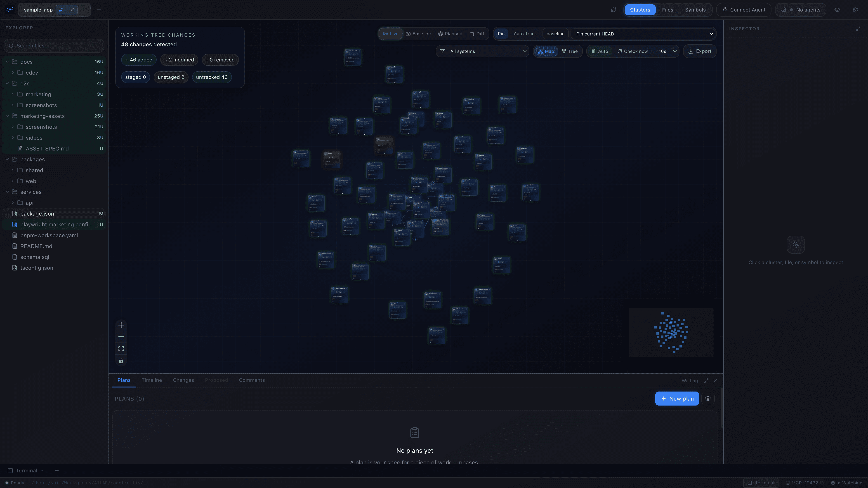Click the No agents status button

(x=801, y=10)
